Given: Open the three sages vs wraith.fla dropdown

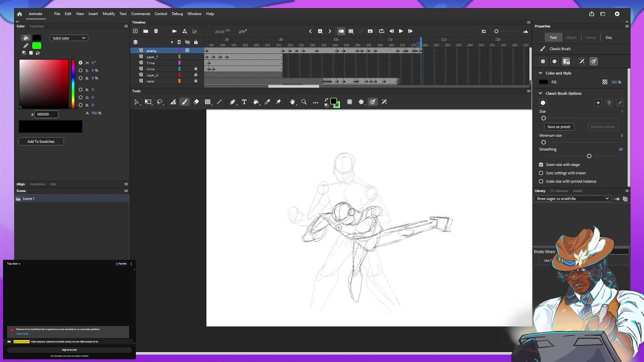Looking at the screenshot, I should [573, 199].
